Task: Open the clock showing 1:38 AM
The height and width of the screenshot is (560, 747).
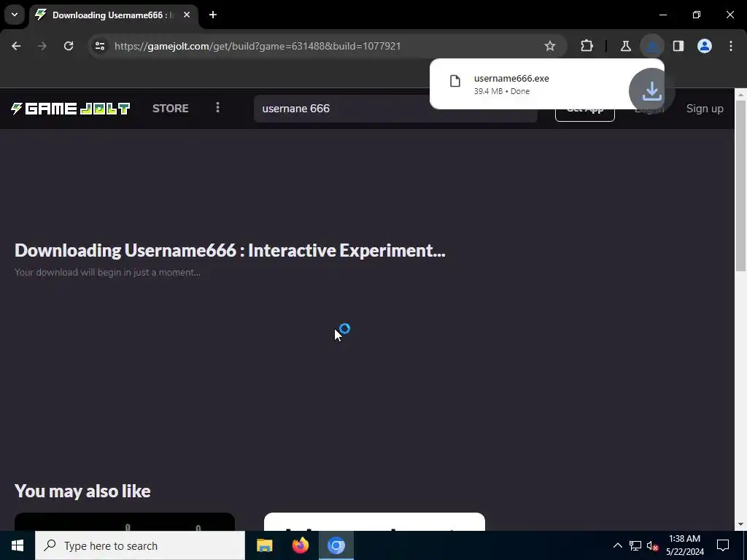Action: pyautogui.click(x=684, y=545)
